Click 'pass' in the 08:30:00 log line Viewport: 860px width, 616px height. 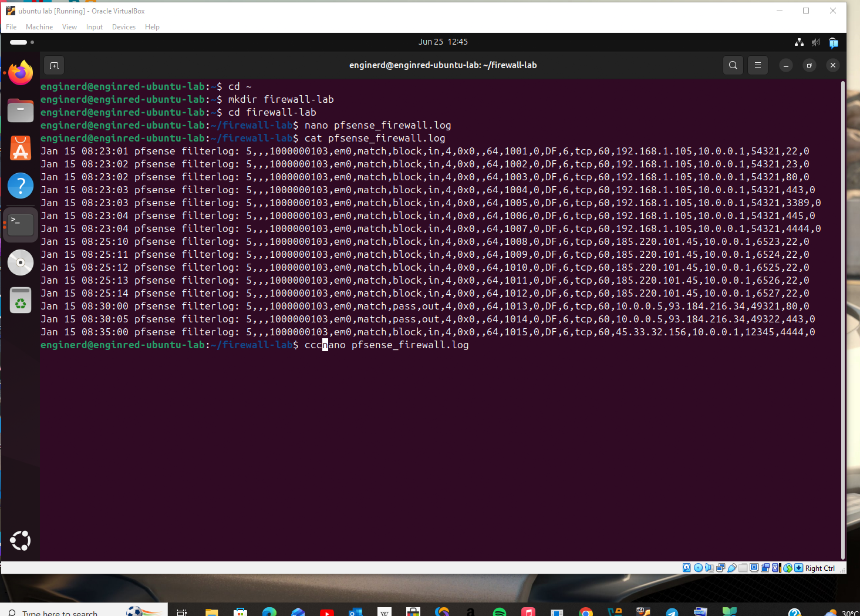(x=404, y=306)
